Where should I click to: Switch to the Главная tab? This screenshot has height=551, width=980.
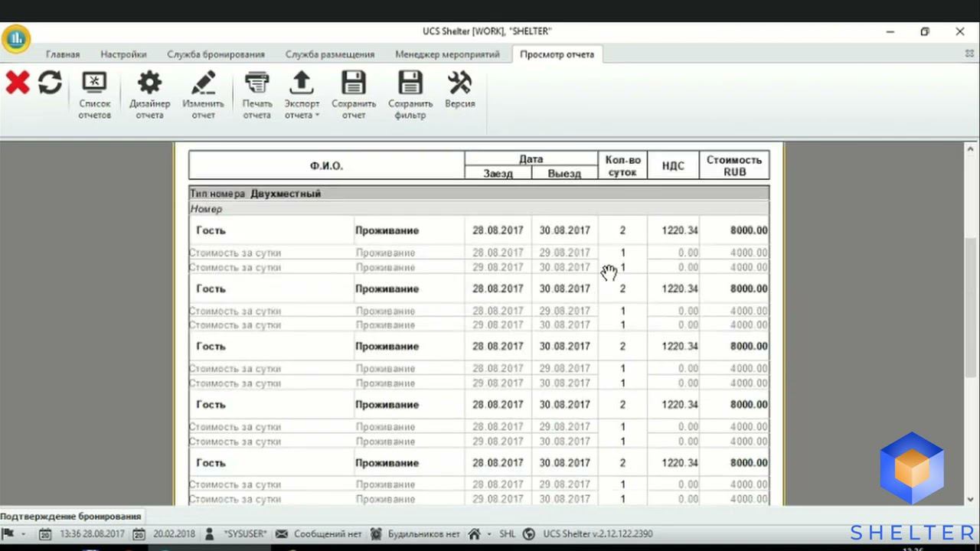63,54
